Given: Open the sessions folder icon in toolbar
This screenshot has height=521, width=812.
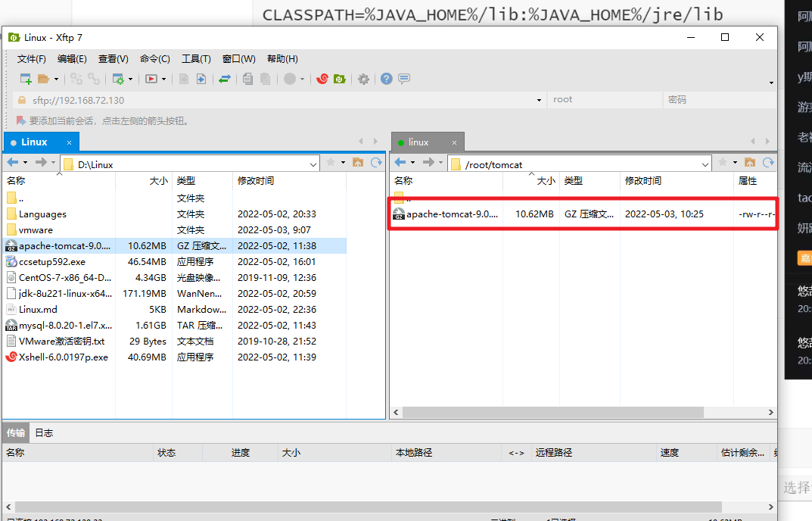Looking at the screenshot, I should (x=43, y=79).
